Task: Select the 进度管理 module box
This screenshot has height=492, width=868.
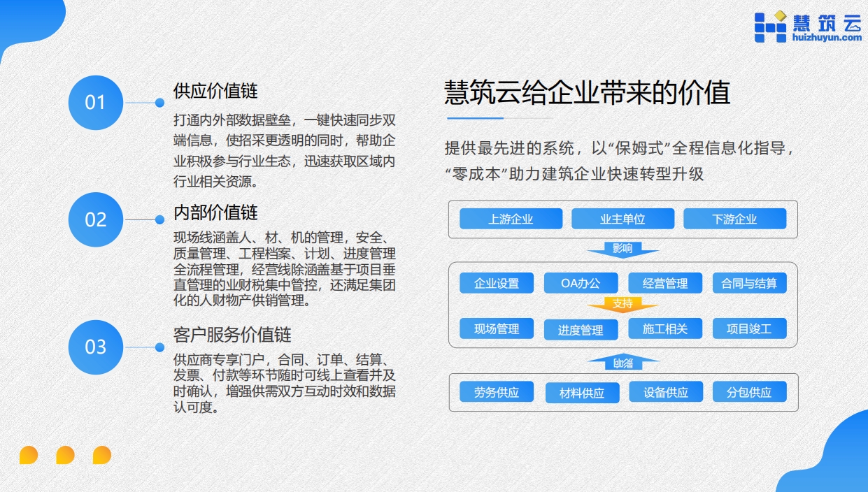Action: tap(581, 330)
